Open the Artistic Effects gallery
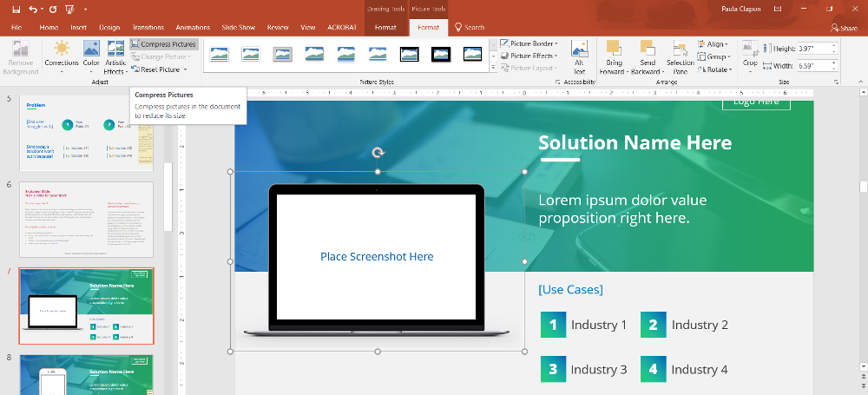Screen dimensions: 868x395 pyautogui.click(x=115, y=57)
